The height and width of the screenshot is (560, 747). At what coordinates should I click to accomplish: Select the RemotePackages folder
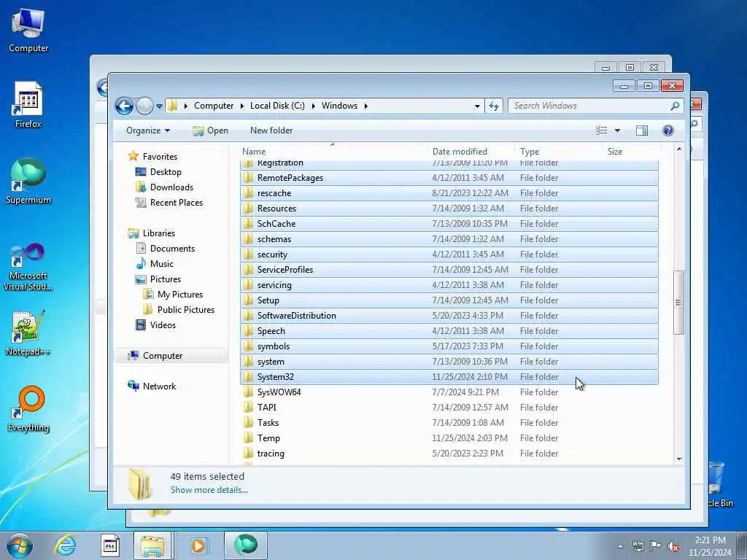pyautogui.click(x=449, y=178)
